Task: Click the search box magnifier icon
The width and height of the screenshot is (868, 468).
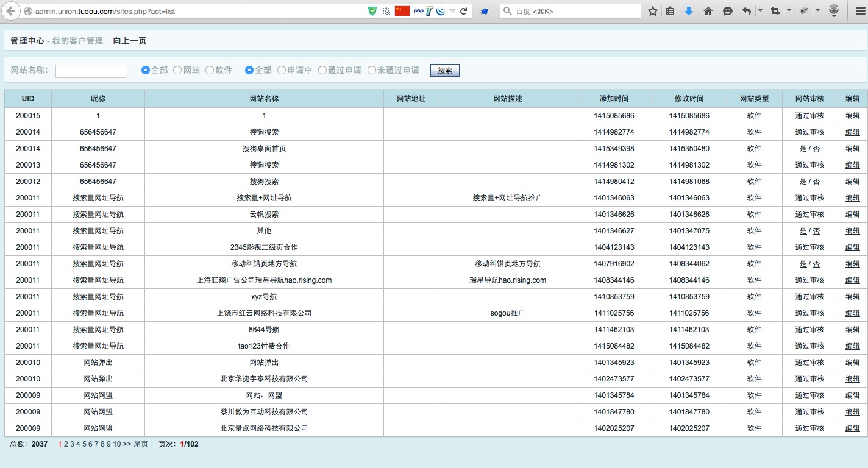Action: click(x=507, y=11)
